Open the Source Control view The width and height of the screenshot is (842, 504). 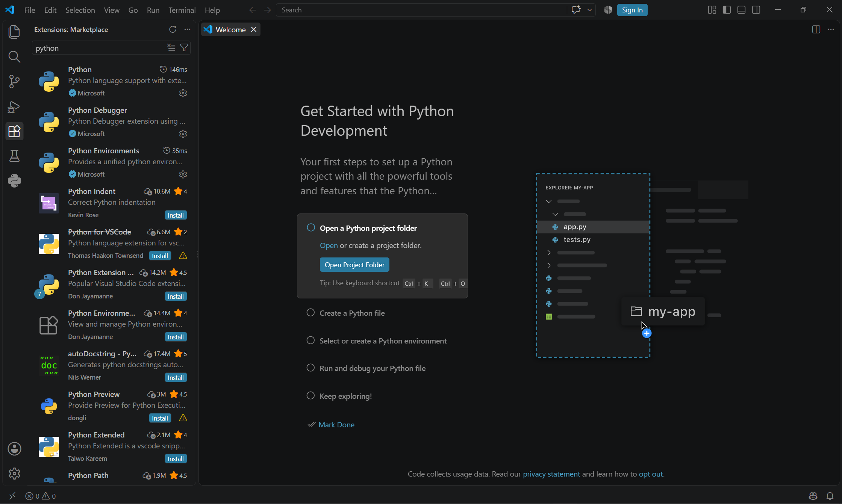click(14, 82)
